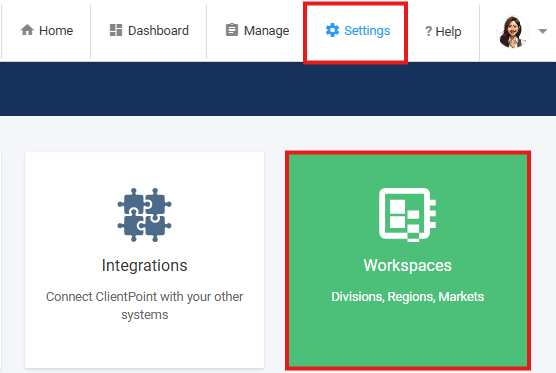Click the Workspaces card title
The width and height of the screenshot is (556, 373).
pos(407,266)
